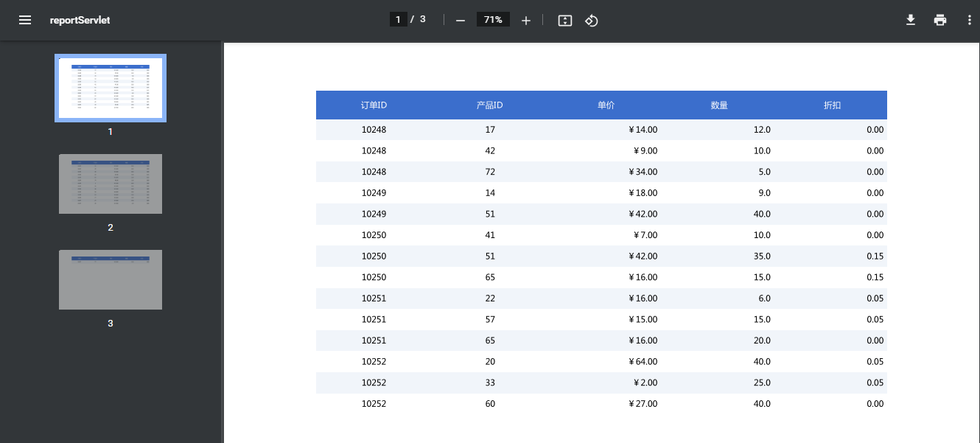Click the ¥64.00 price cell
980x443 pixels.
pos(643,362)
